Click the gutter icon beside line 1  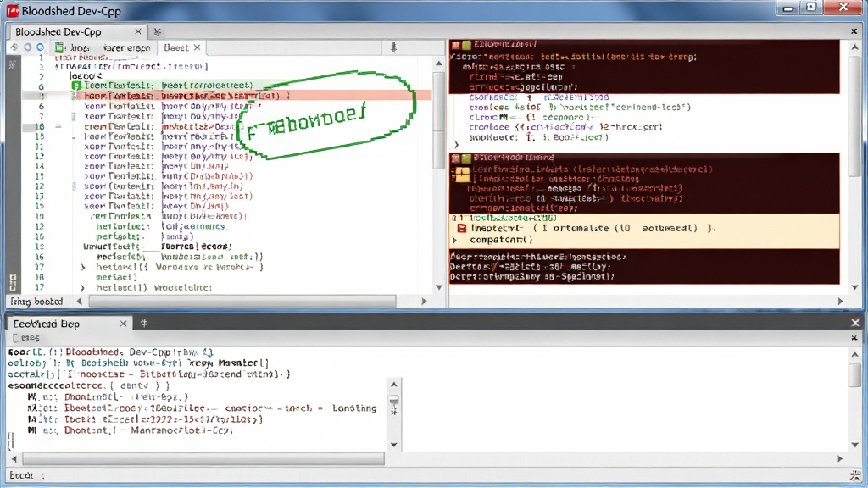[13, 65]
